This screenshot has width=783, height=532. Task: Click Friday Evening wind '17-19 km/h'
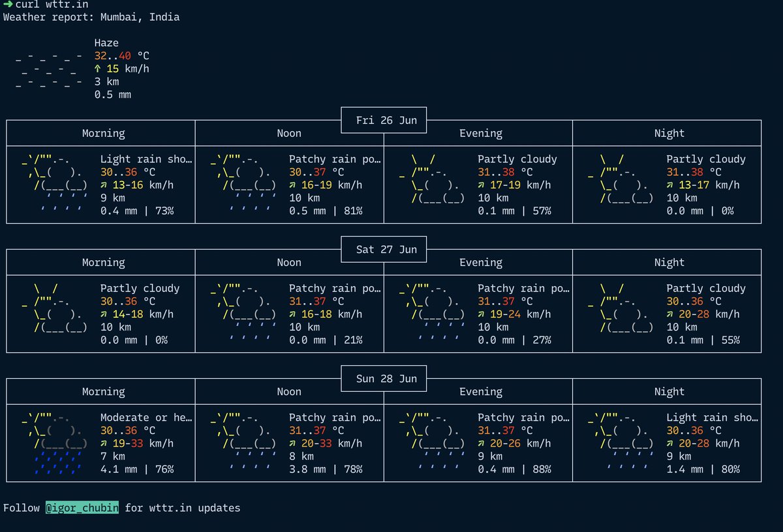(x=521, y=185)
